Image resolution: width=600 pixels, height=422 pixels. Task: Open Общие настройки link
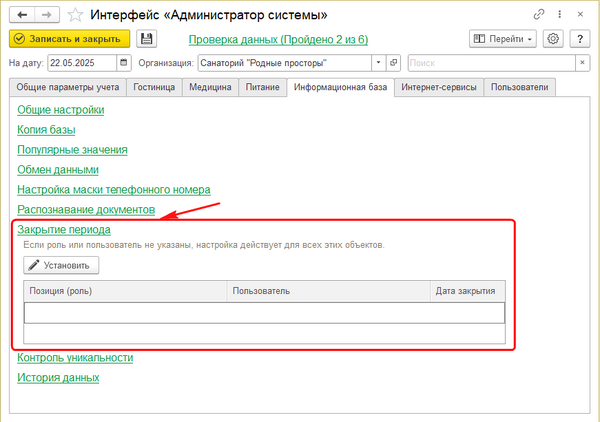60,110
